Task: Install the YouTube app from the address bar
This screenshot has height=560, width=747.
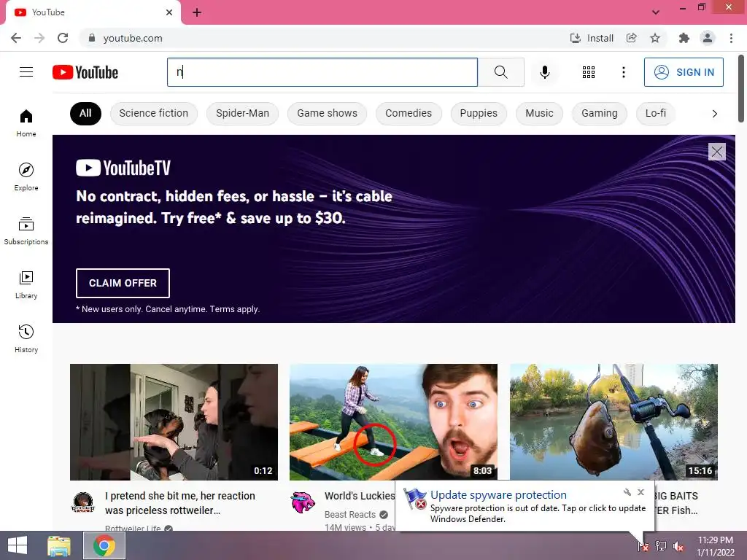Action: tap(592, 38)
